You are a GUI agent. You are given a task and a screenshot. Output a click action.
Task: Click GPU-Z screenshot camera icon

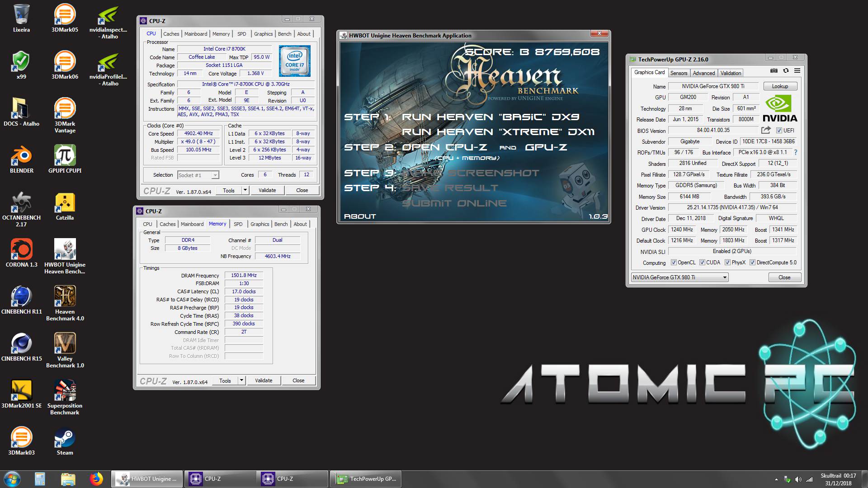pyautogui.click(x=774, y=70)
